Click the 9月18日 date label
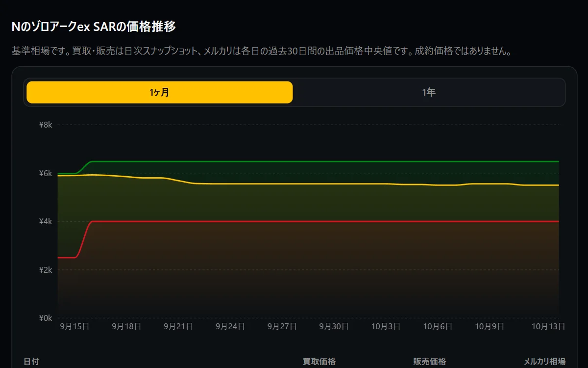 [x=126, y=326]
